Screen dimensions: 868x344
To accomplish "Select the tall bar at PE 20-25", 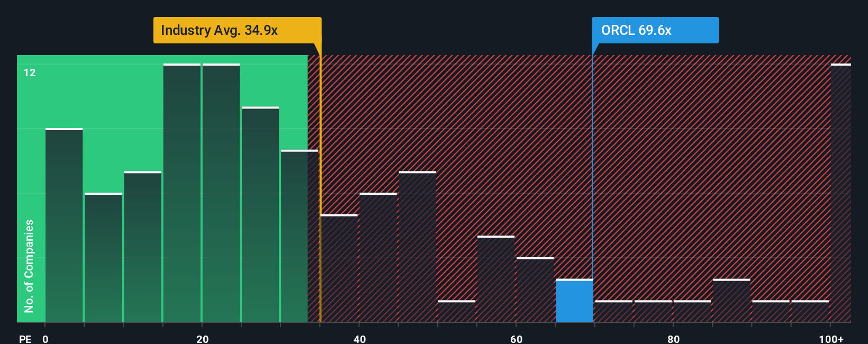I will tap(221, 193).
